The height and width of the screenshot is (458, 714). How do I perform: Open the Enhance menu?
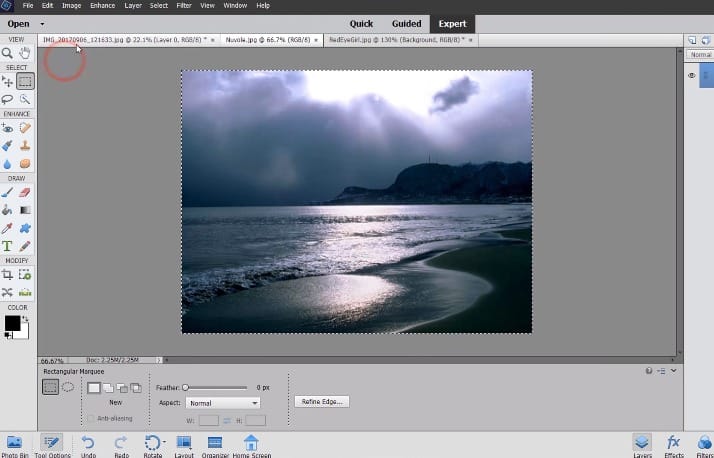[x=102, y=5]
